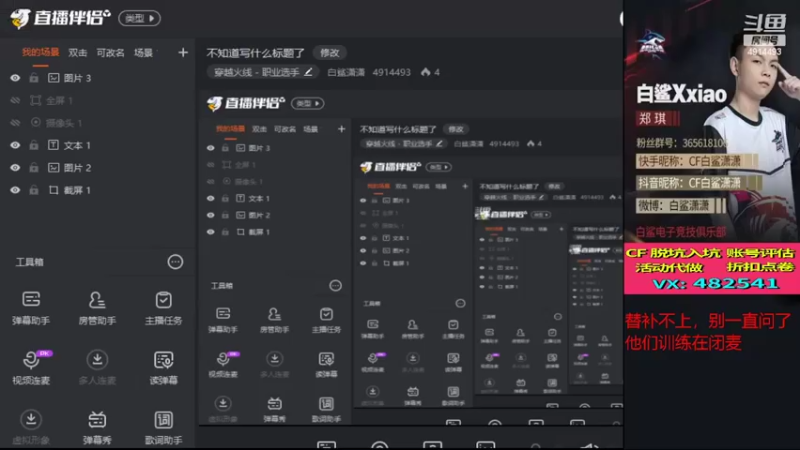Switch to the 可改名 scene tab

(x=110, y=53)
